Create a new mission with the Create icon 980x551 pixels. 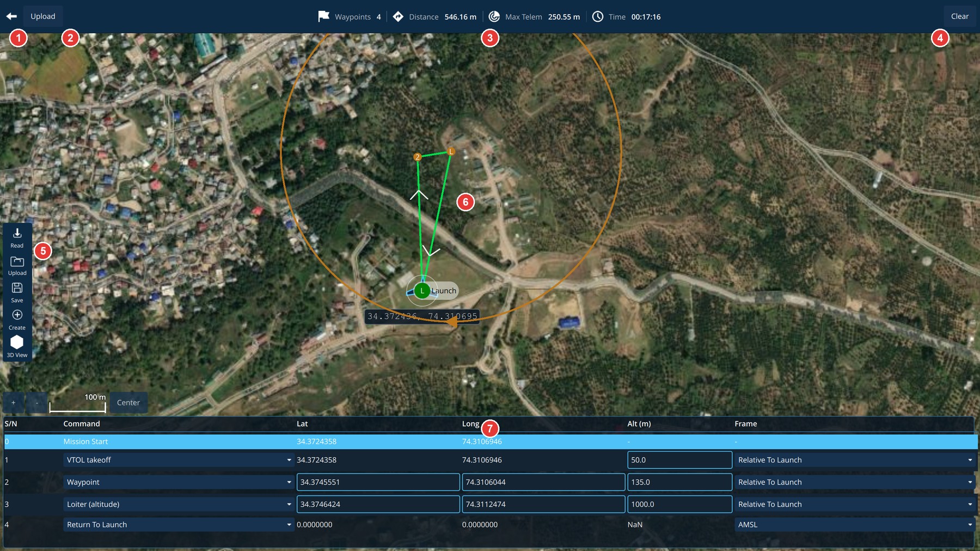pos(17,320)
